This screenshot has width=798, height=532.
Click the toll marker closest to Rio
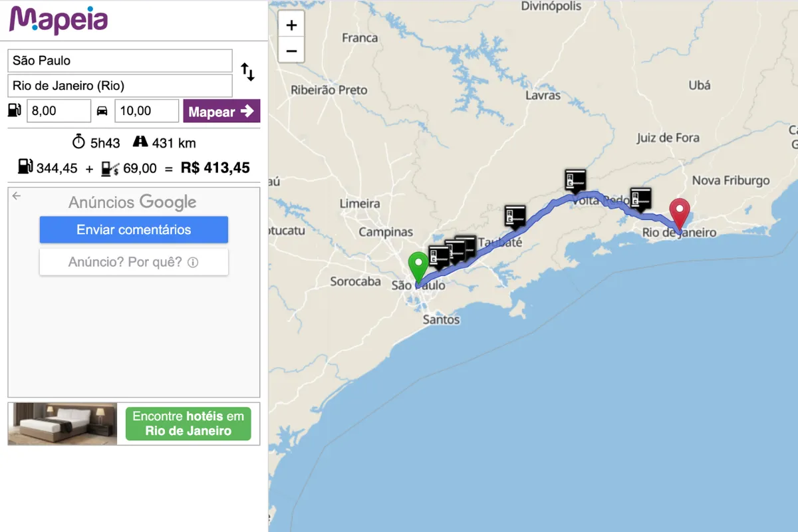coord(640,198)
